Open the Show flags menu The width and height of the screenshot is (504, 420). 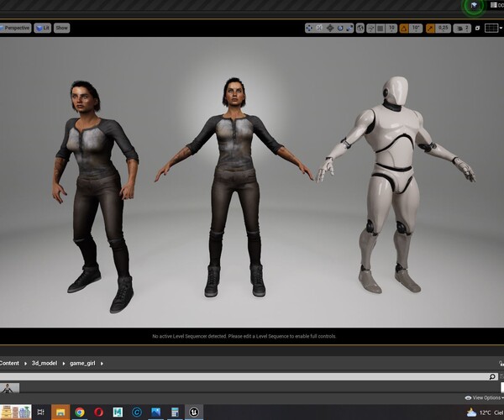(61, 28)
